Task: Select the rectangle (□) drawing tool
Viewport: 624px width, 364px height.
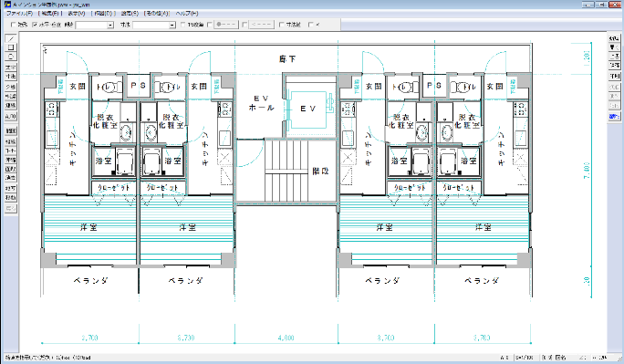Action: point(11,47)
